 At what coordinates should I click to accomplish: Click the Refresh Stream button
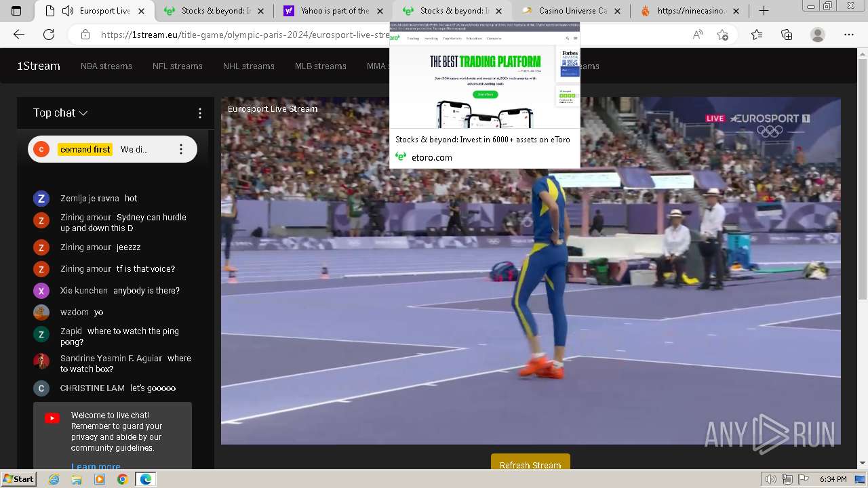530,462
